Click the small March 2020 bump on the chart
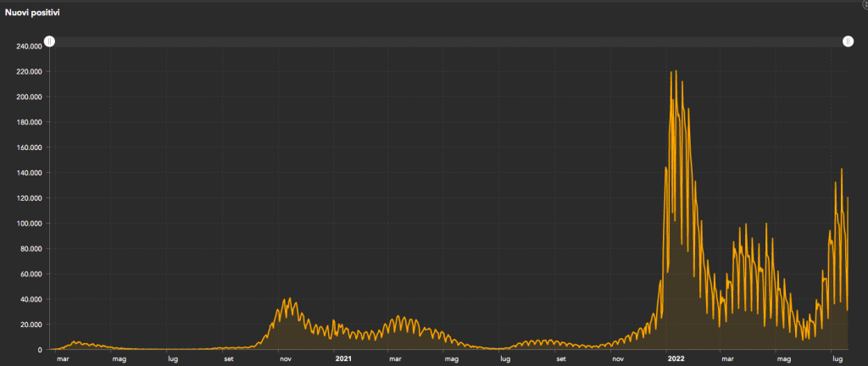Screen dimensions: 868x366 76,342
